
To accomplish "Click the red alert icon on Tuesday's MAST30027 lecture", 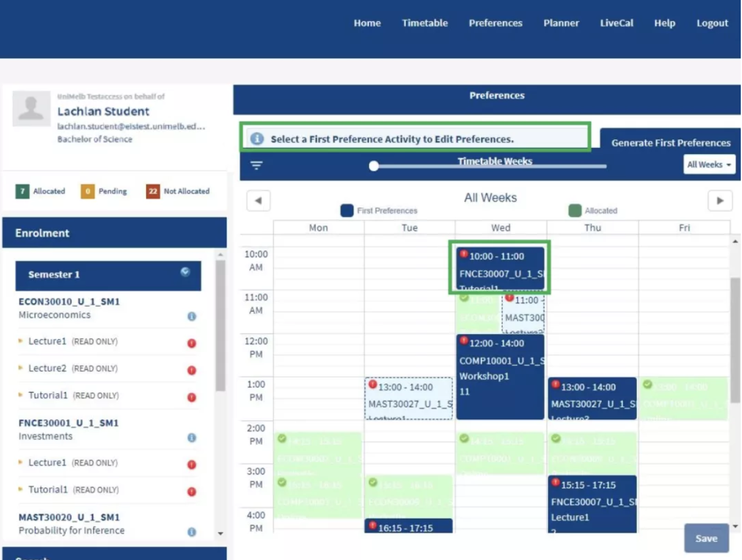I will 373,384.
